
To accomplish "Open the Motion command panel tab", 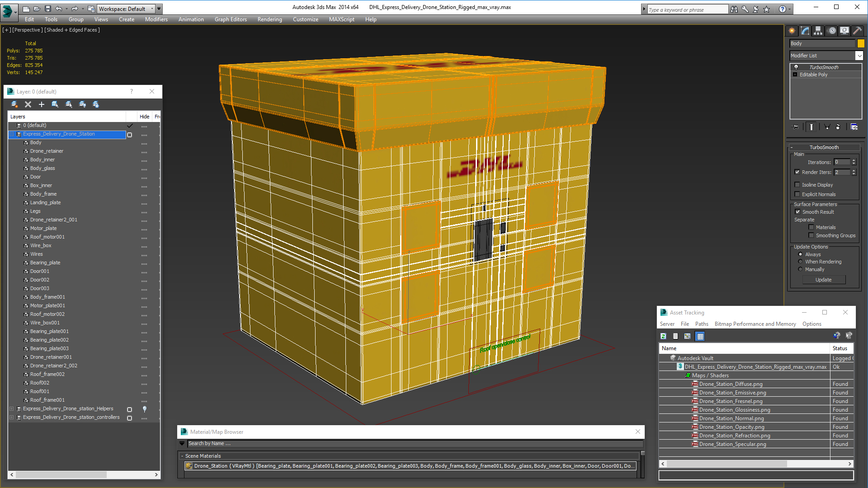I will (831, 31).
